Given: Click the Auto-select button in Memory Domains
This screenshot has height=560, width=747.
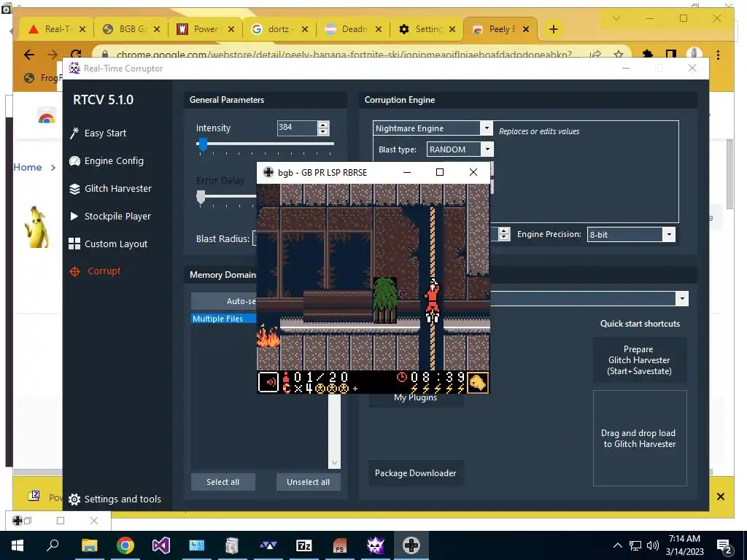Looking at the screenshot, I should tap(224, 301).
